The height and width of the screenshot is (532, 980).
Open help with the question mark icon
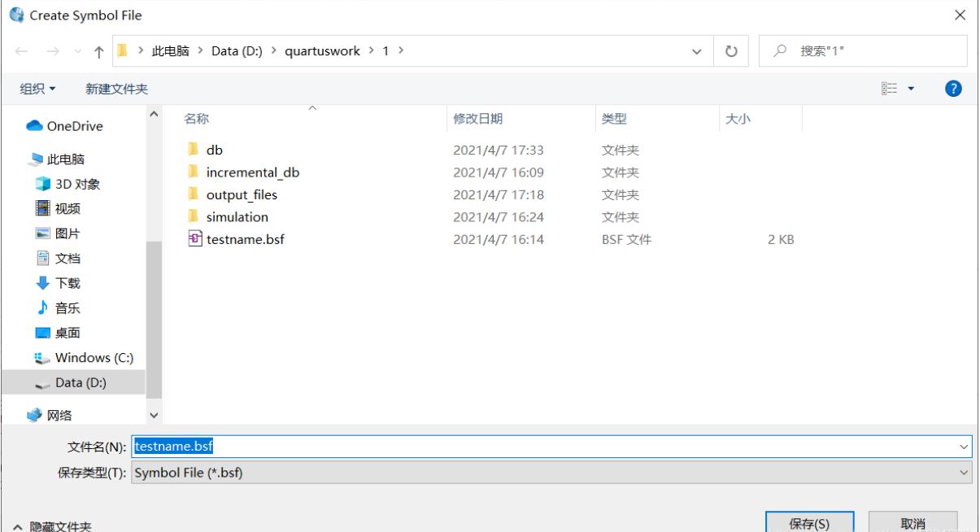pos(953,89)
